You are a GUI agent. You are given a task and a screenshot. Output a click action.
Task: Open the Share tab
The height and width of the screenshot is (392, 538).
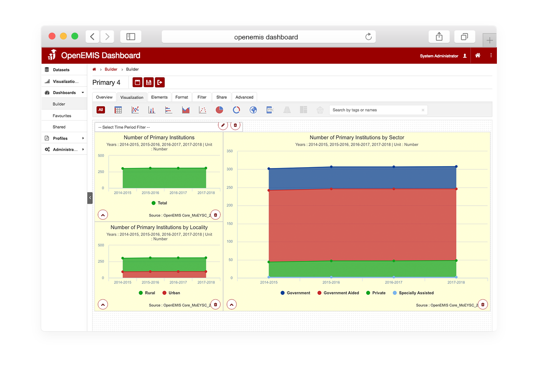coord(221,97)
